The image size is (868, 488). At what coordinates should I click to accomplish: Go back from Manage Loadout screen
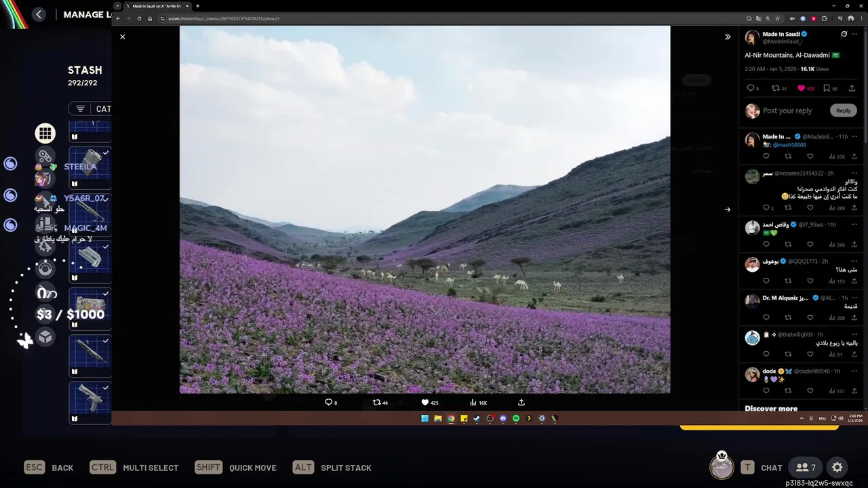(x=39, y=14)
